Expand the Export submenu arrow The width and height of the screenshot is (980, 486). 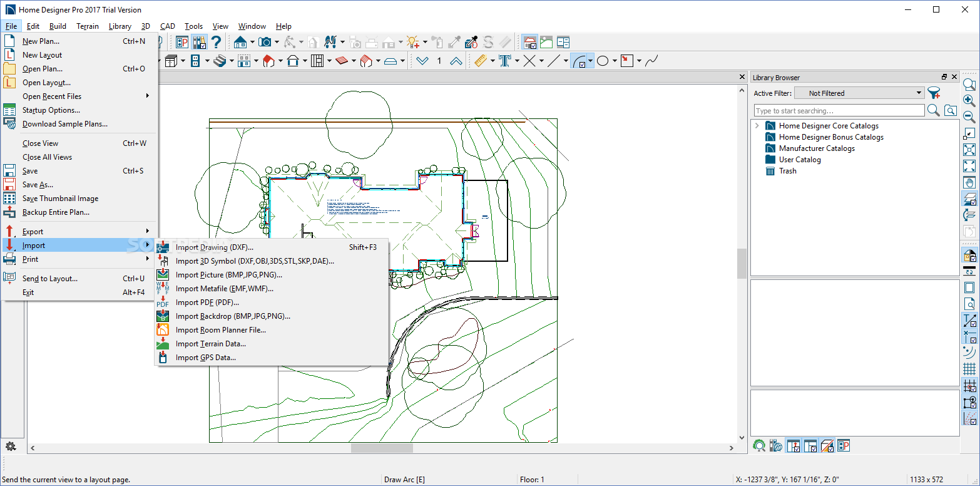point(148,231)
